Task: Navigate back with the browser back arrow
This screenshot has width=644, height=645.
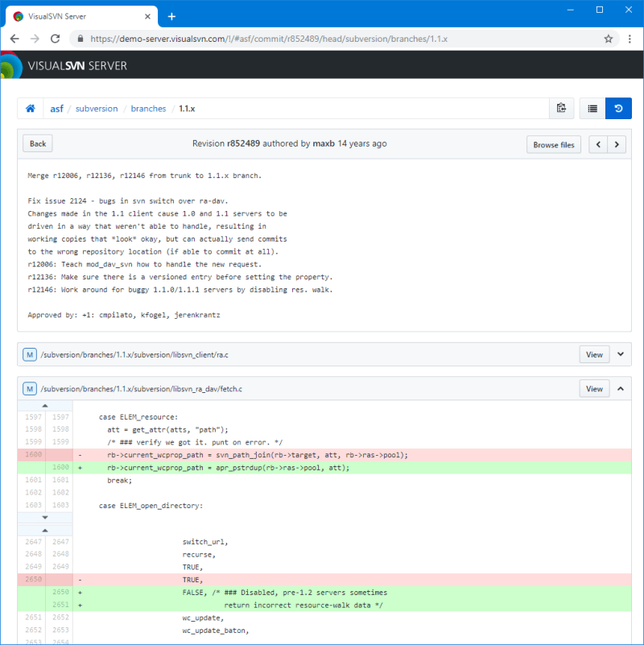Action: [x=14, y=38]
